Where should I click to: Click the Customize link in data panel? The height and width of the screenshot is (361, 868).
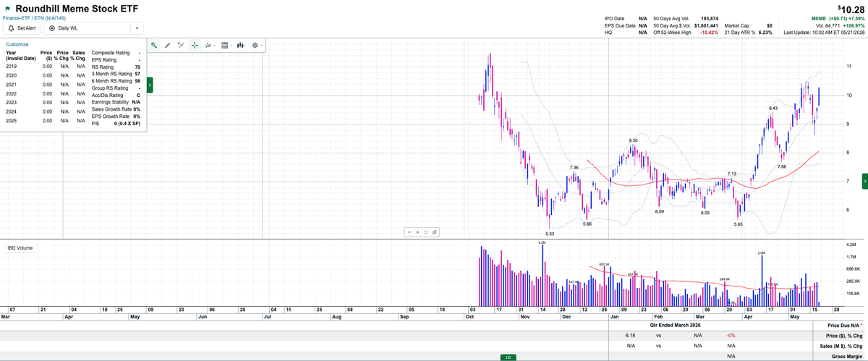[17, 44]
